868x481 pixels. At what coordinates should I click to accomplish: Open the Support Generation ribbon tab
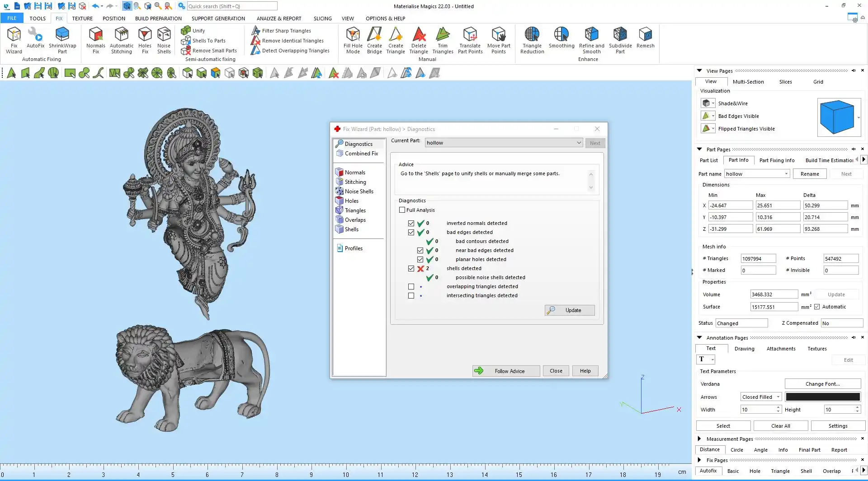coord(218,19)
